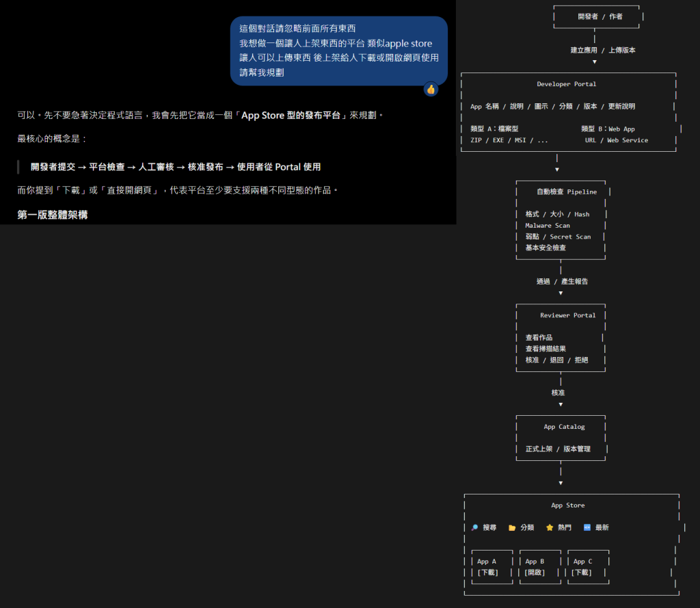Click the line 最核心的概念是：
700x608 pixels.
click(x=52, y=138)
